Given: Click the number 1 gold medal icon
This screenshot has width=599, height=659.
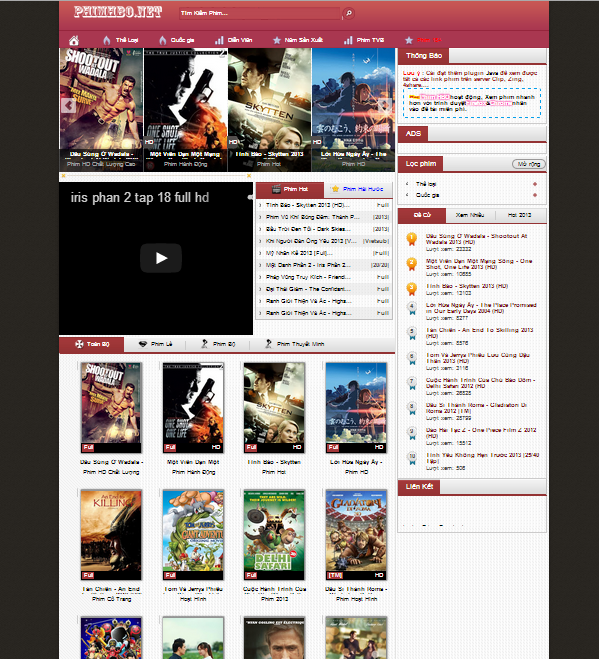Looking at the screenshot, I should 412,239.
